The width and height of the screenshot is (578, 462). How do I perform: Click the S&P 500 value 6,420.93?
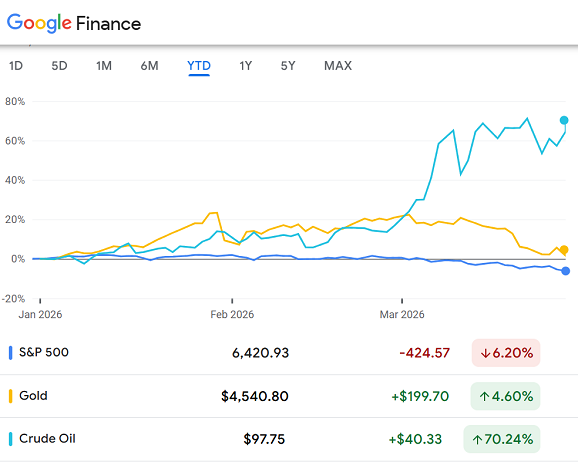(x=260, y=353)
